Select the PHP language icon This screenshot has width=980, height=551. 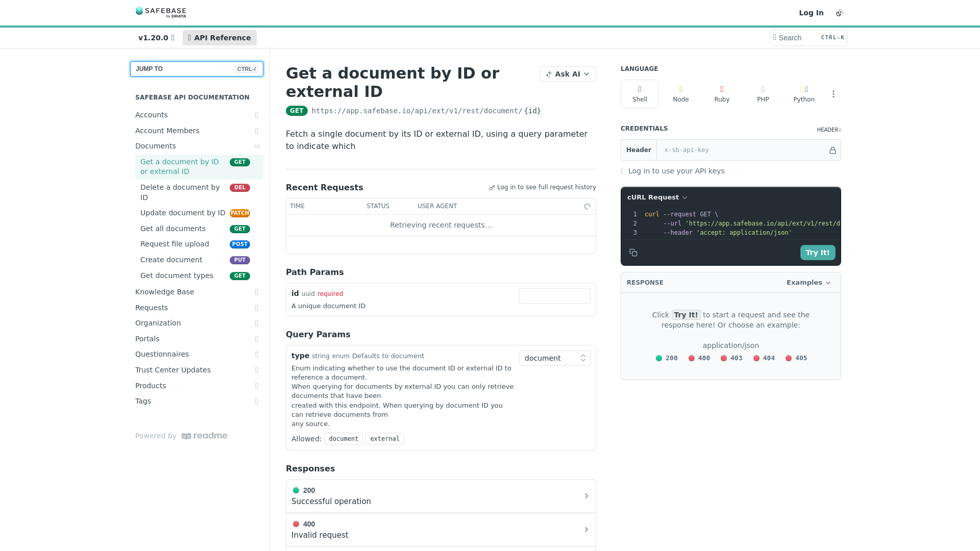(763, 94)
